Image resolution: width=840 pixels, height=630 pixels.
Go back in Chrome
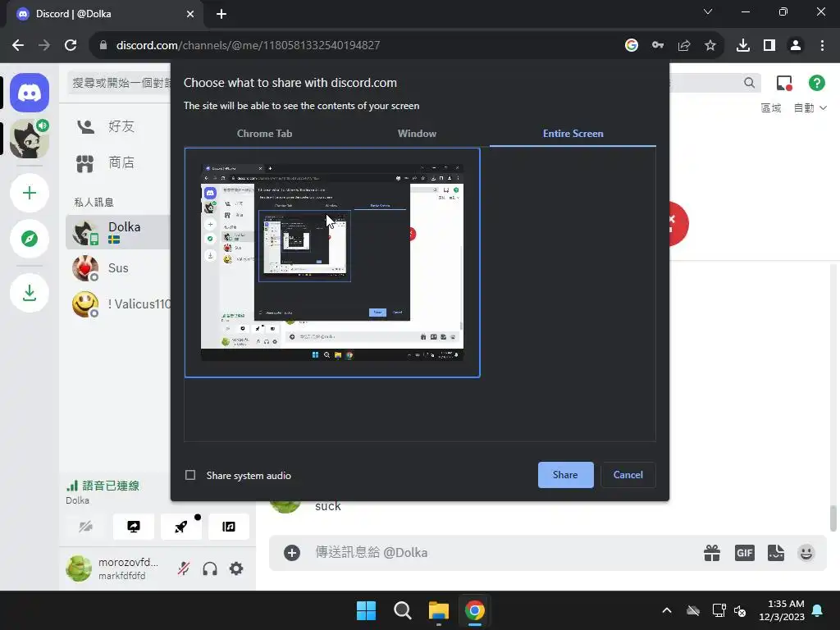(18, 45)
